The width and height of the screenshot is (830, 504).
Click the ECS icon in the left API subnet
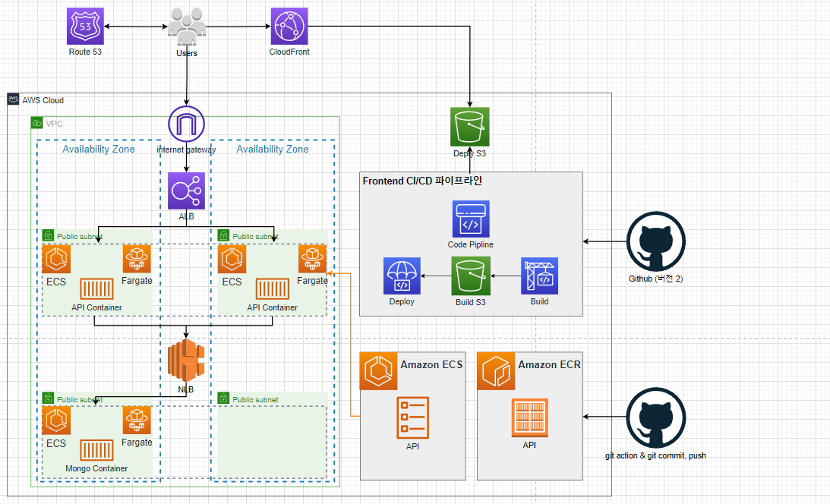pos(56,259)
